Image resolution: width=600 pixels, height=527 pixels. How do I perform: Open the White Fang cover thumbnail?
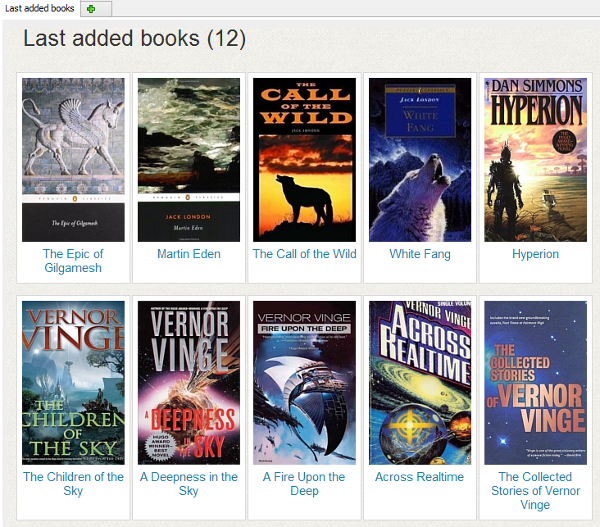pos(420,160)
